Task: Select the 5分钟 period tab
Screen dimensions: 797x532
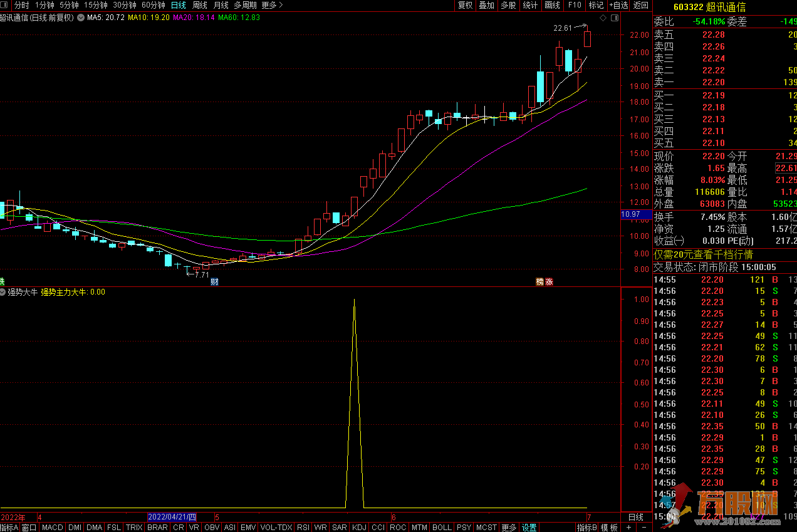Action: pos(69,5)
